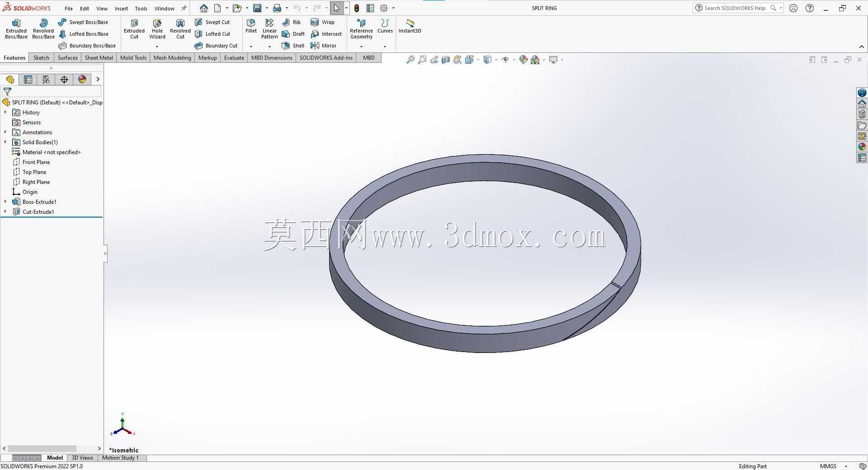This screenshot has width=868, height=470.
Task: Add a Rib feature
Action: coord(291,22)
